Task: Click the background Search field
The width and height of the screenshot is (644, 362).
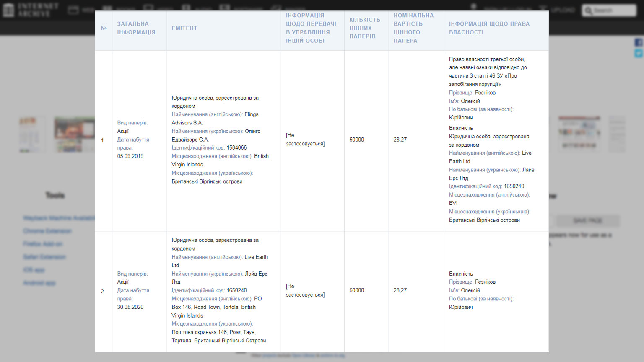Action: point(609,10)
